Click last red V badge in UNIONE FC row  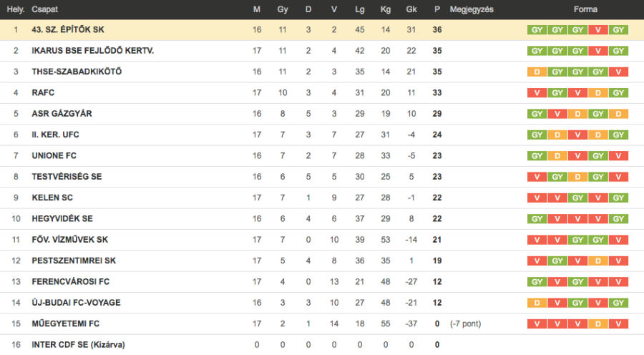(619, 156)
